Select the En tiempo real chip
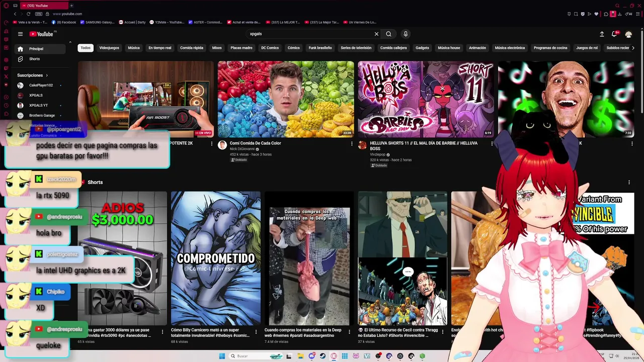Viewport: 644px width, 362px height. tap(159, 48)
